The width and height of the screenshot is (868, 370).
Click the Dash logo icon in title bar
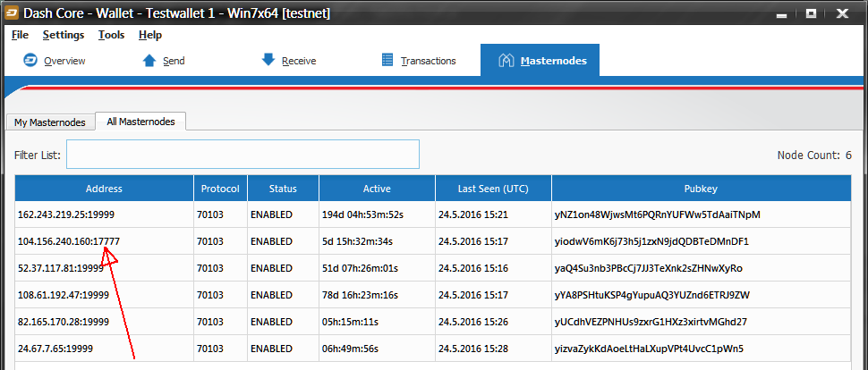pos(11,13)
